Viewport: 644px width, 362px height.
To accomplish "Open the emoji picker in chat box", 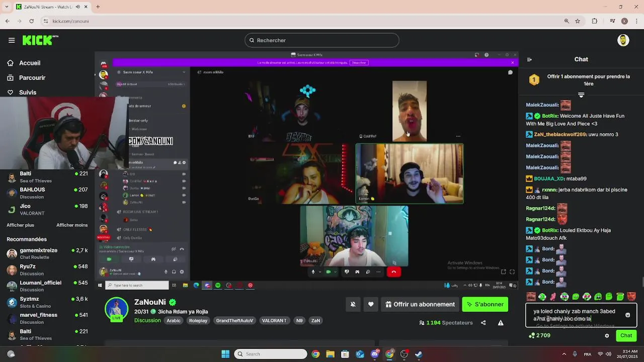I will pyautogui.click(x=627, y=315).
